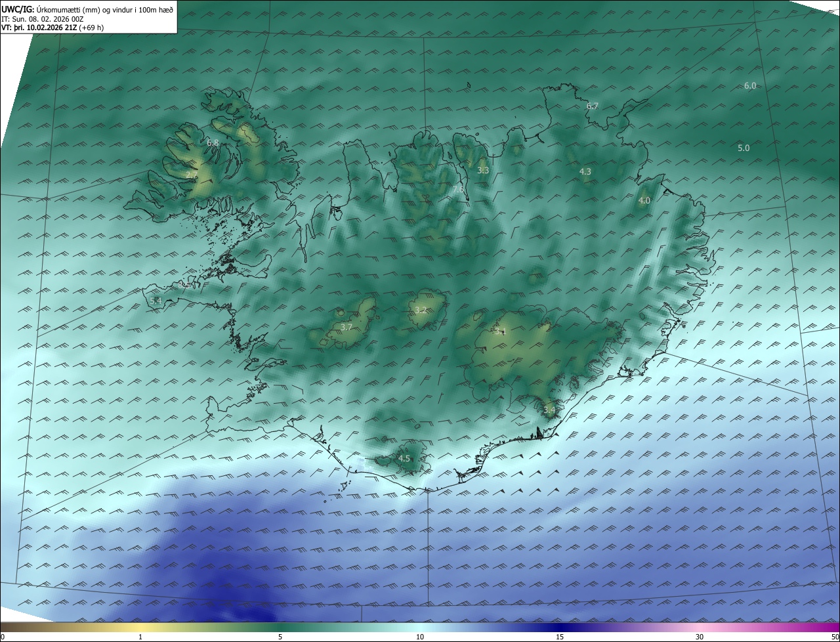Click the 3.7 value on the glacier

coord(347,327)
